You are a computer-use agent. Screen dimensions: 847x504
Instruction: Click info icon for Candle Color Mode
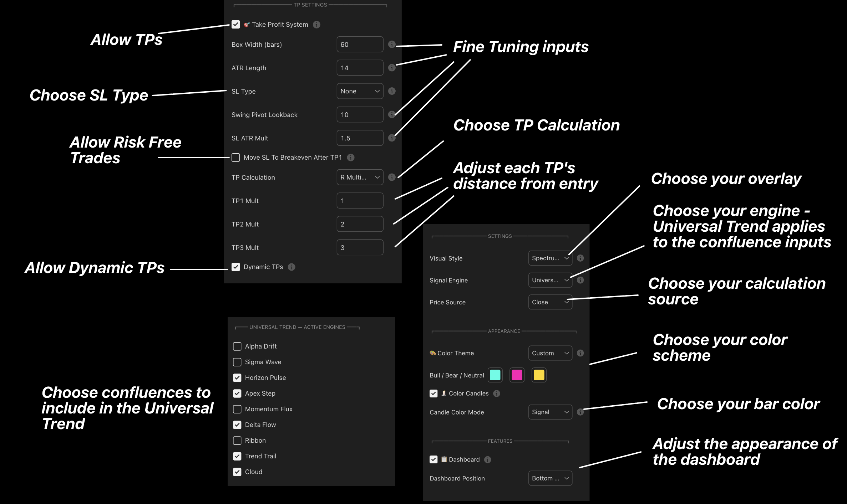pos(580,412)
